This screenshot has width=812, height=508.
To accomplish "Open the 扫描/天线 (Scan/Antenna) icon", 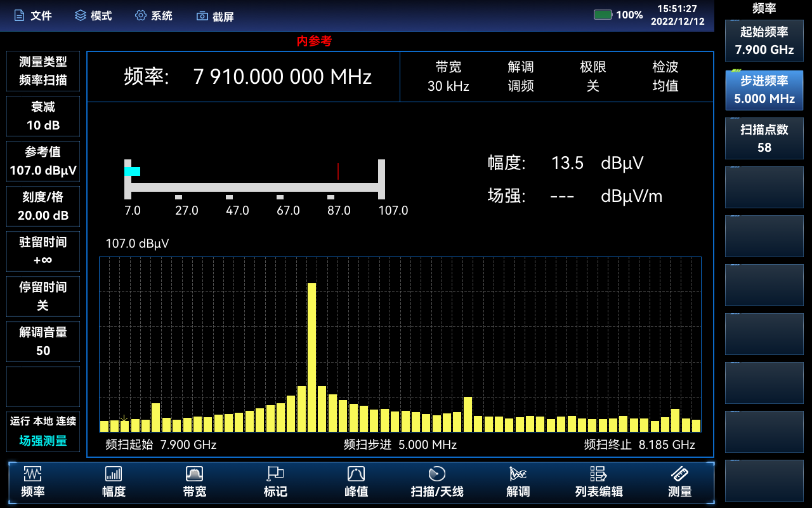I will (436, 481).
